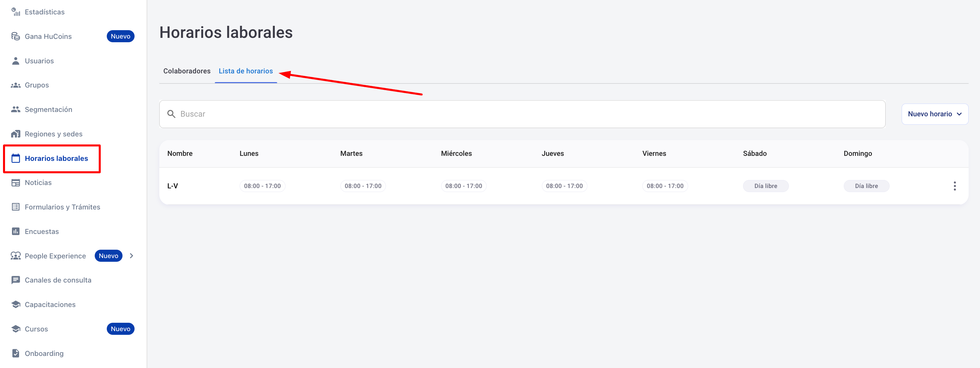Click the Martes 08:00 - 17:00 chip
The height and width of the screenshot is (368, 980).
click(x=363, y=186)
